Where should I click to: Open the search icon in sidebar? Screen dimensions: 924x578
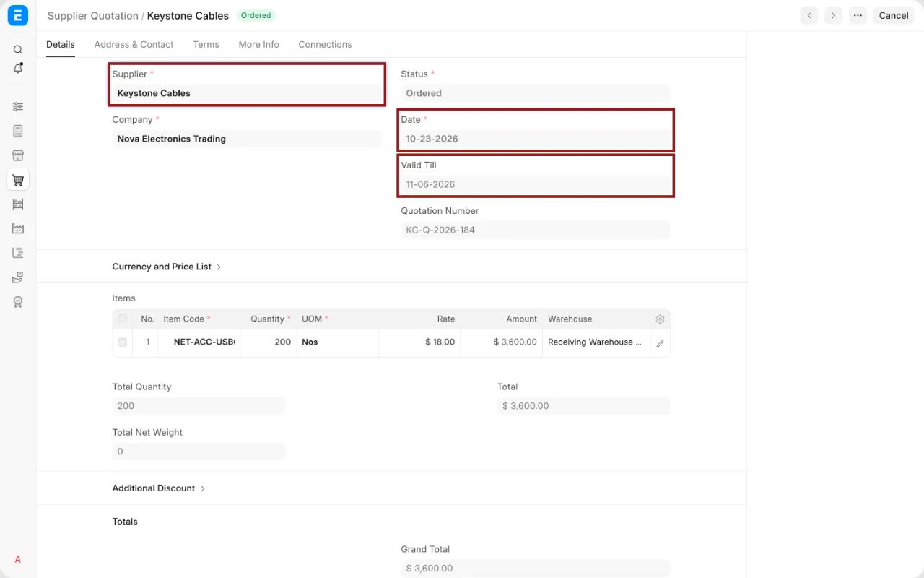pos(18,50)
